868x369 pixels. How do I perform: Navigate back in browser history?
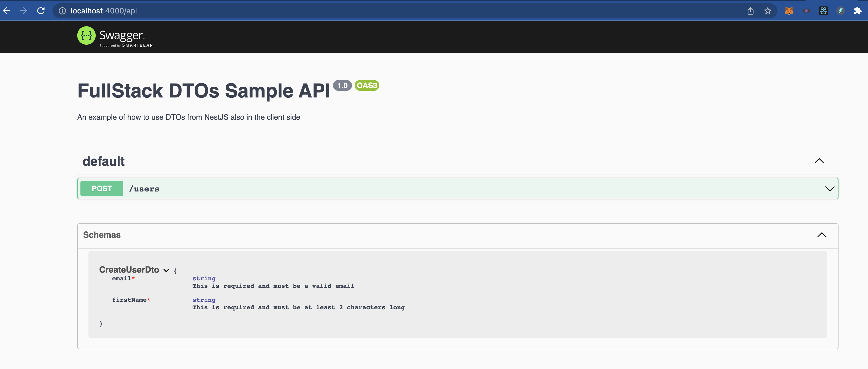point(6,10)
